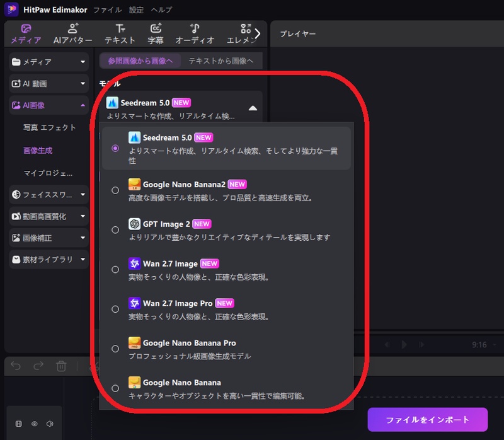Click the Seedream 5.0 icon in list
Screen dimensions: 504x440
[x=134, y=137]
